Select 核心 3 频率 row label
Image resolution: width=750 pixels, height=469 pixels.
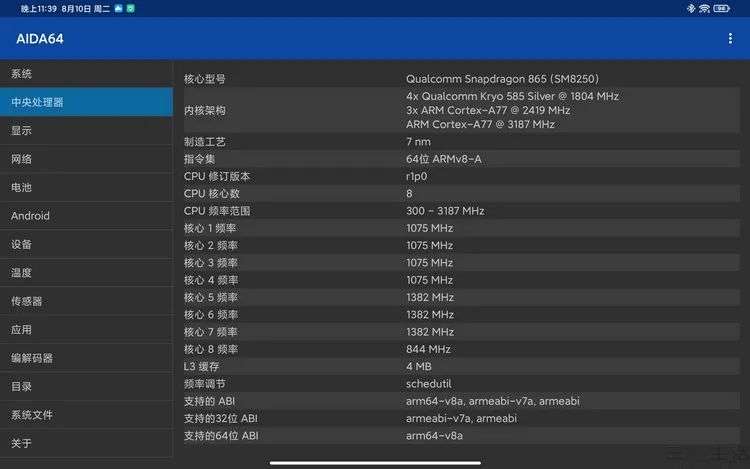[211, 262]
